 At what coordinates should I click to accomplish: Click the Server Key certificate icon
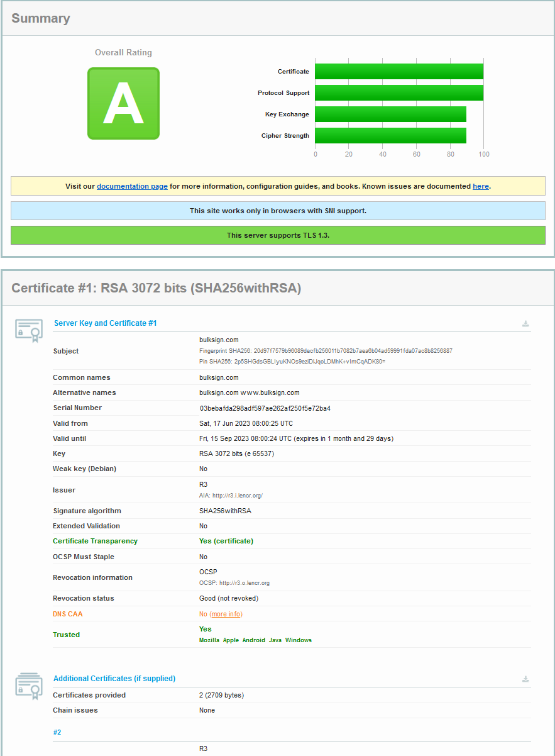click(29, 330)
